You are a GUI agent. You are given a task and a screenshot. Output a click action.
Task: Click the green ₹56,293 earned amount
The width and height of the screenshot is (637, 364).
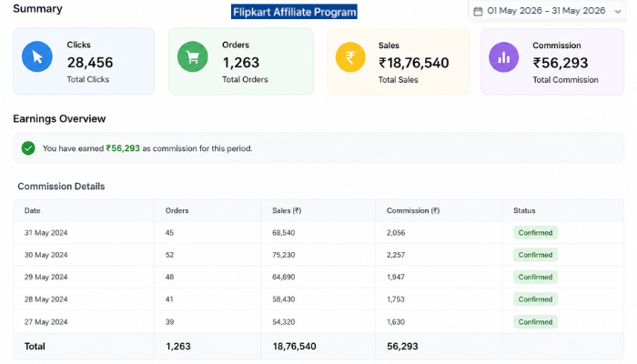pos(123,148)
